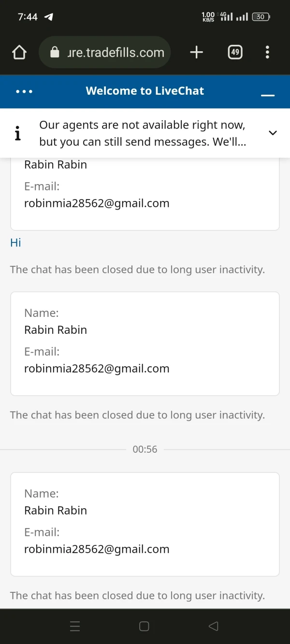Image resolution: width=290 pixels, height=644 pixels.
Task: Open a new browser tab
Action: coord(196,52)
